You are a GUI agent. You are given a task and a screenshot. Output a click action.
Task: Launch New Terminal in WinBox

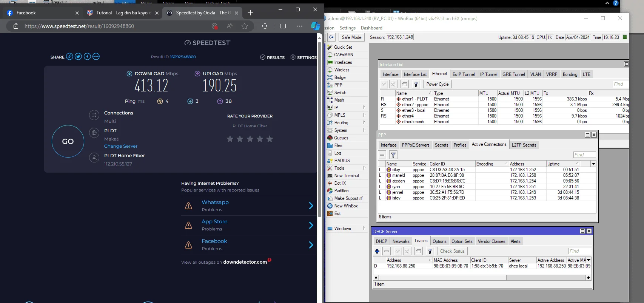pos(347,176)
